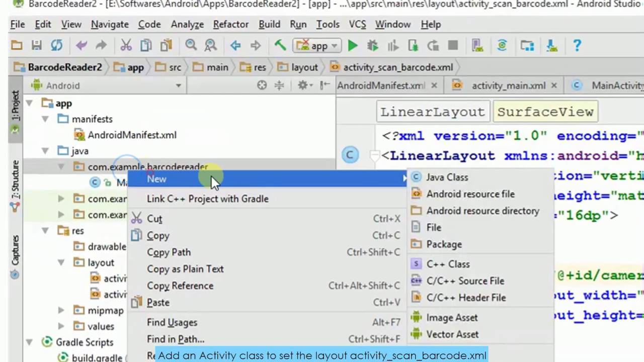Open the app run configuration dropdown
This screenshot has height=362, width=644.
click(x=318, y=46)
